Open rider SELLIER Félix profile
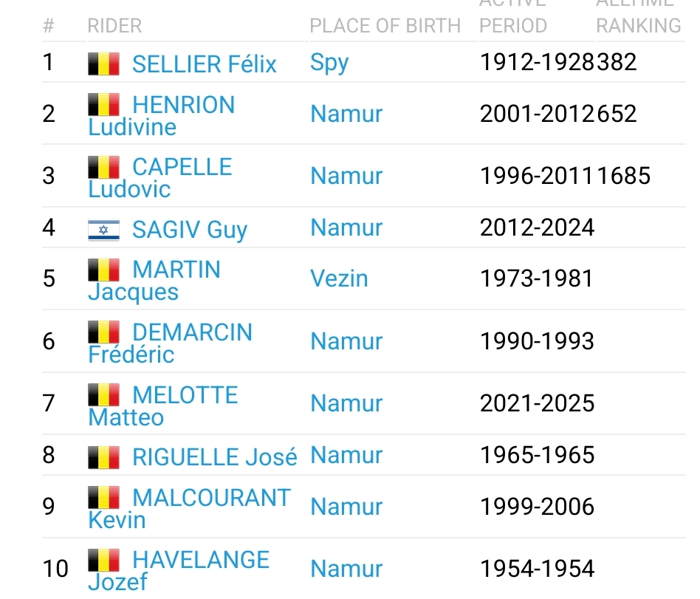Viewport: 700px width, 599px height. 204,64
